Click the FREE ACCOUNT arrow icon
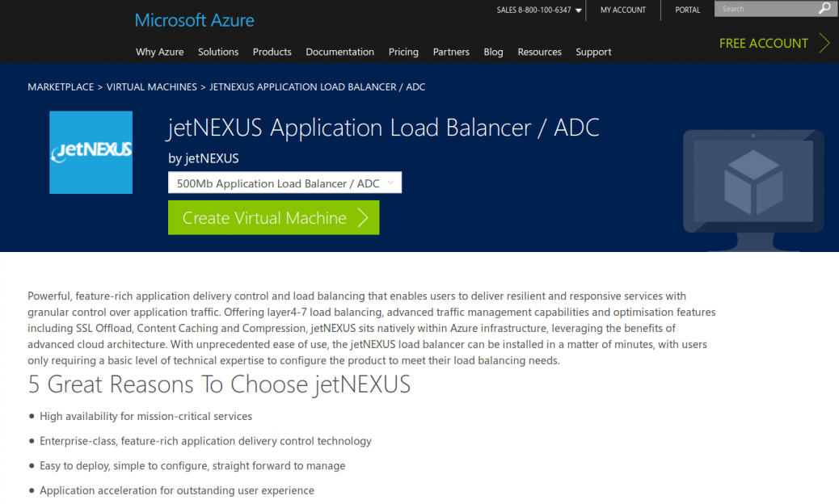This screenshot has width=839, height=504. [826, 44]
